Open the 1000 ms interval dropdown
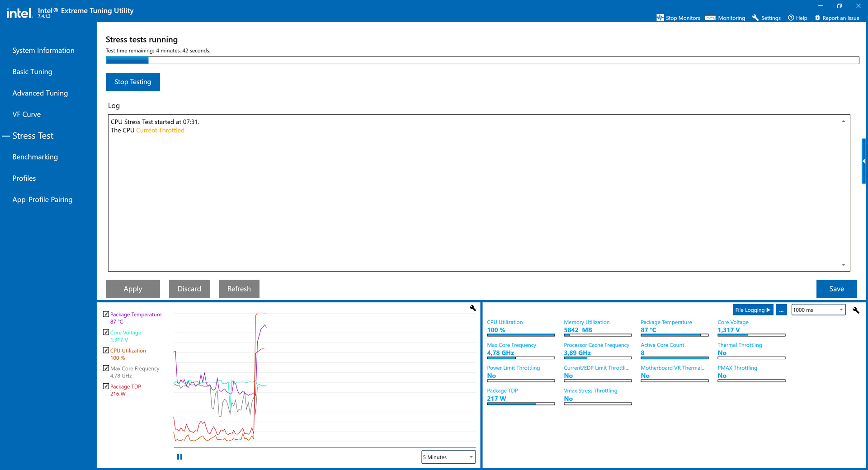 818,310
